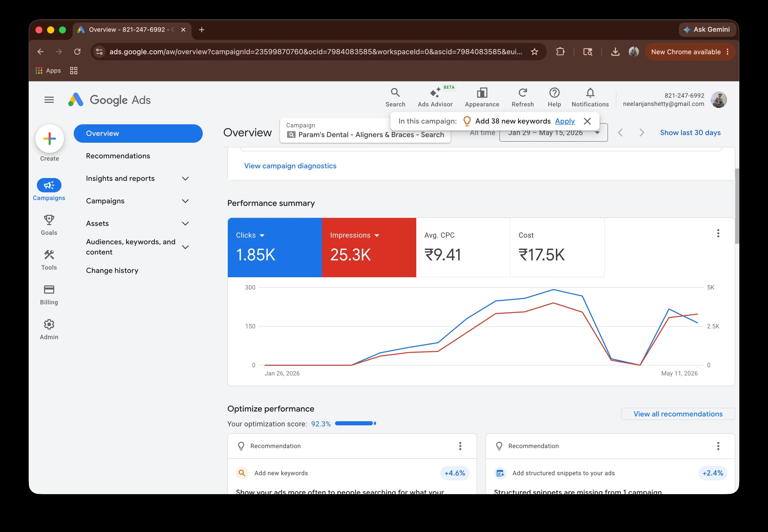Apply the 38 new keywords suggestion

(x=564, y=121)
